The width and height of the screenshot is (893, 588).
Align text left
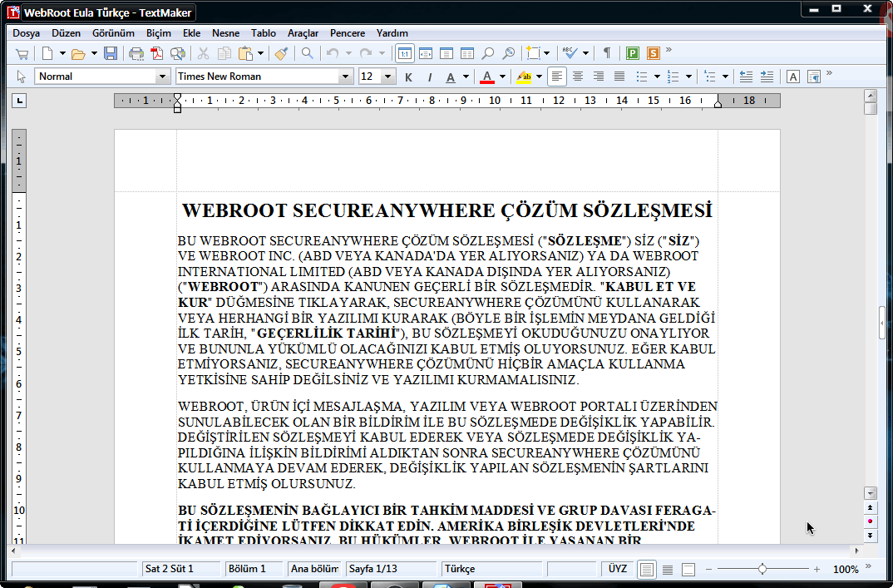tap(557, 77)
